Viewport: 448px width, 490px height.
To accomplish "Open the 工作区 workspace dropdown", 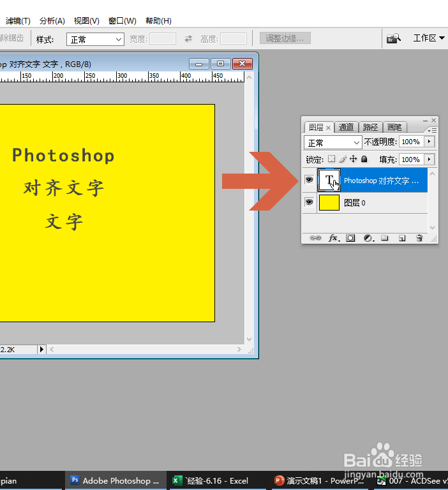I will click(429, 38).
